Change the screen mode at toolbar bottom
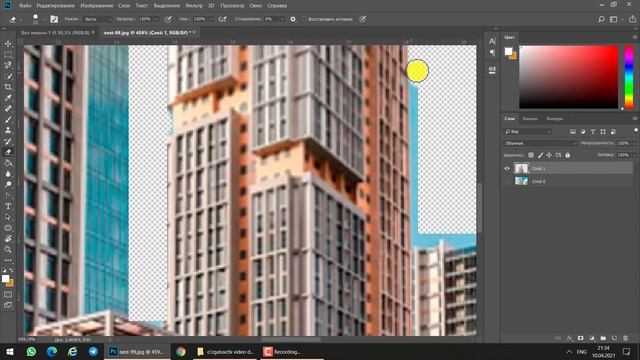Viewport: 640px width, 360px height. (8, 305)
